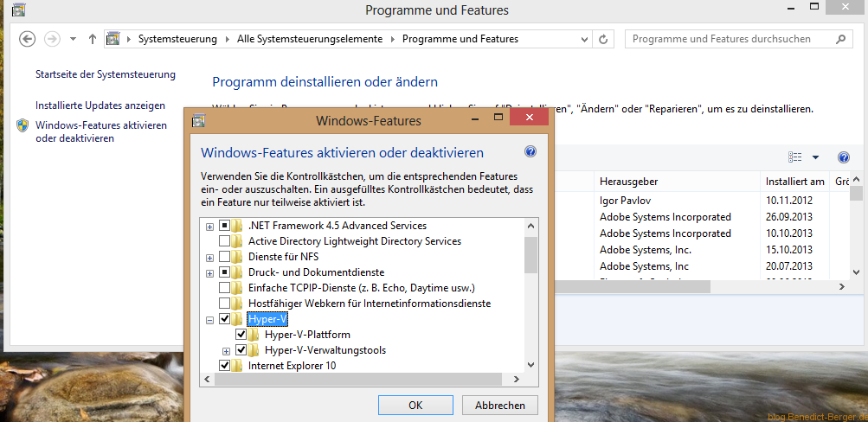Click the feature list scroll down arrow
Screen dimensions: 868x422
530,364
